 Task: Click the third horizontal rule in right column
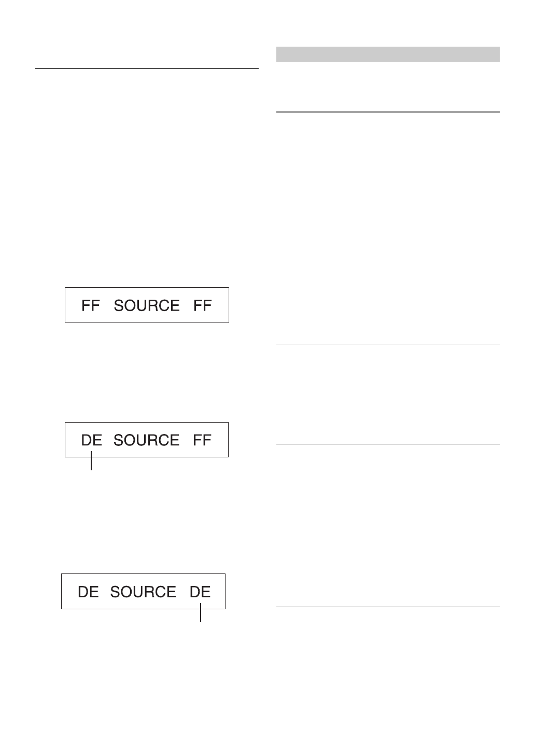coord(388,444)
